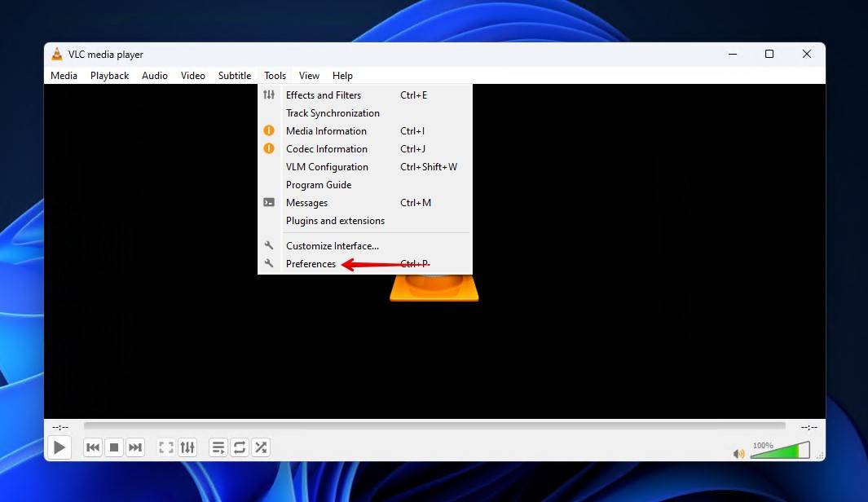
Task: Click the playback seek bar
Action: tap(434, 426)
